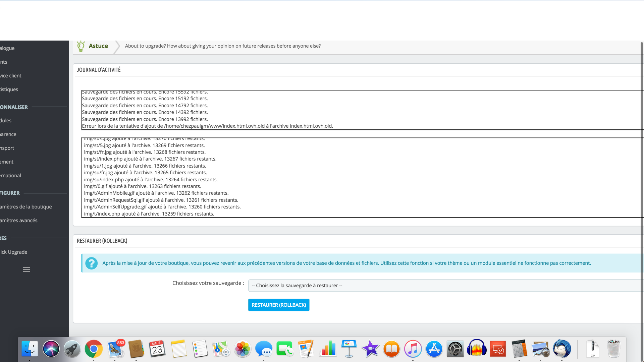Open the Finder icon in dock
This screenshot has width=644, height=362.
point(30,349)
